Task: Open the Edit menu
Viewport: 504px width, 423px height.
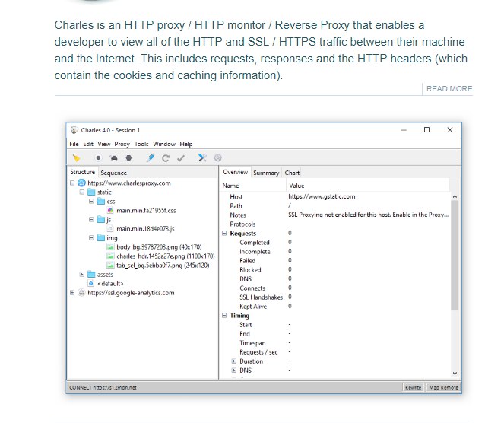Action: pos(88,144)
